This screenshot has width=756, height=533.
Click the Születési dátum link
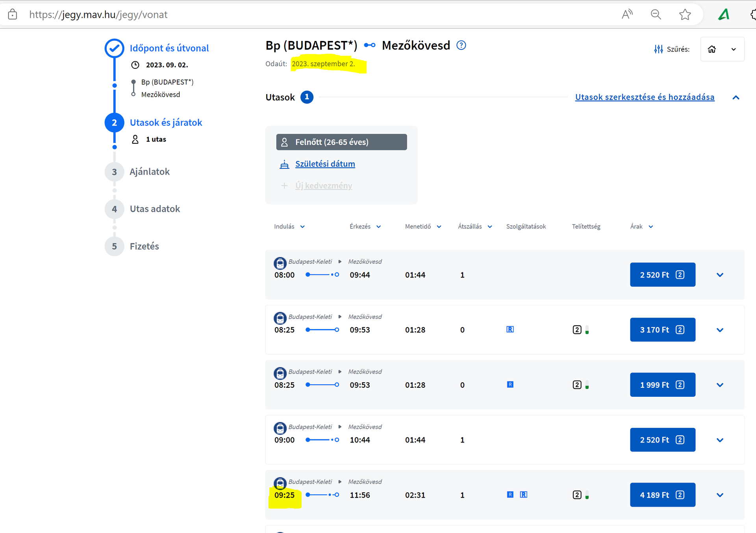[x=325, y=164]
